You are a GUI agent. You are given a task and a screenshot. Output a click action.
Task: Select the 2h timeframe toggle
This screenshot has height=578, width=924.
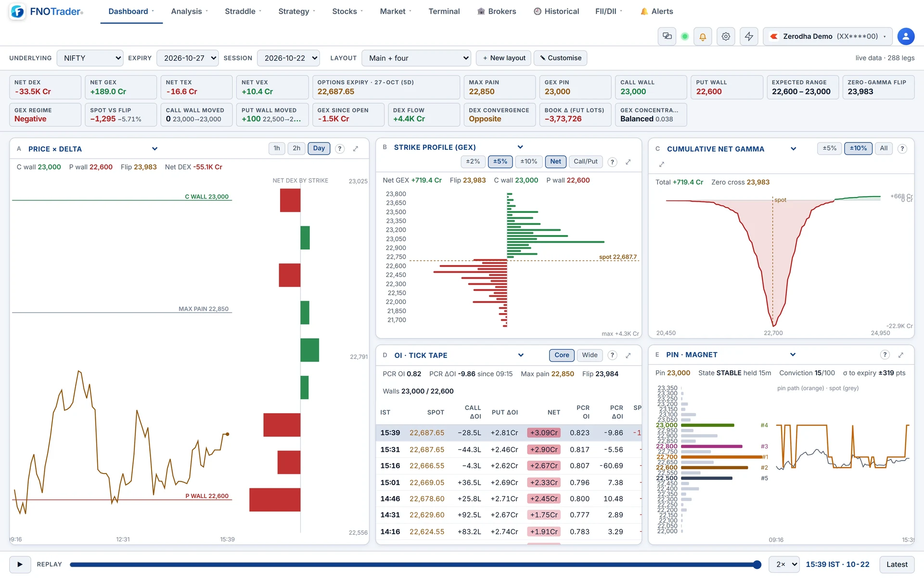(x=296, y=148)
